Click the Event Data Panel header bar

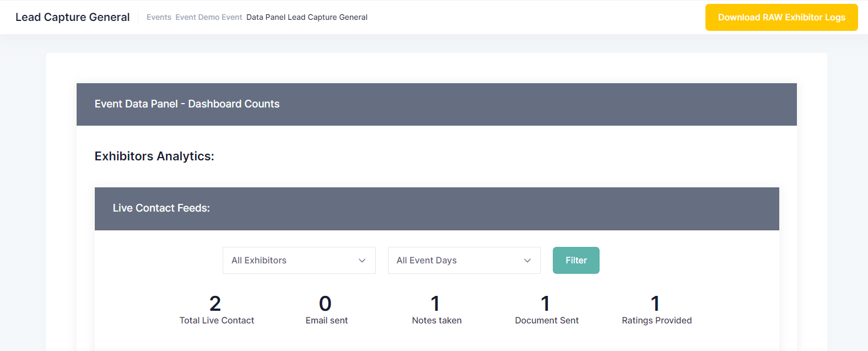(436, 104)
